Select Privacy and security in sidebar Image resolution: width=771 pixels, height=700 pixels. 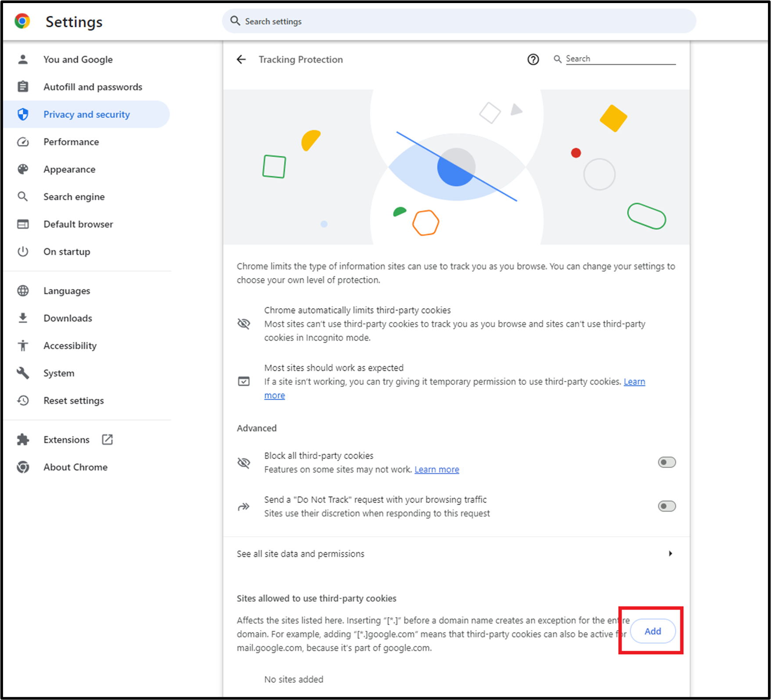pos(86,114)
